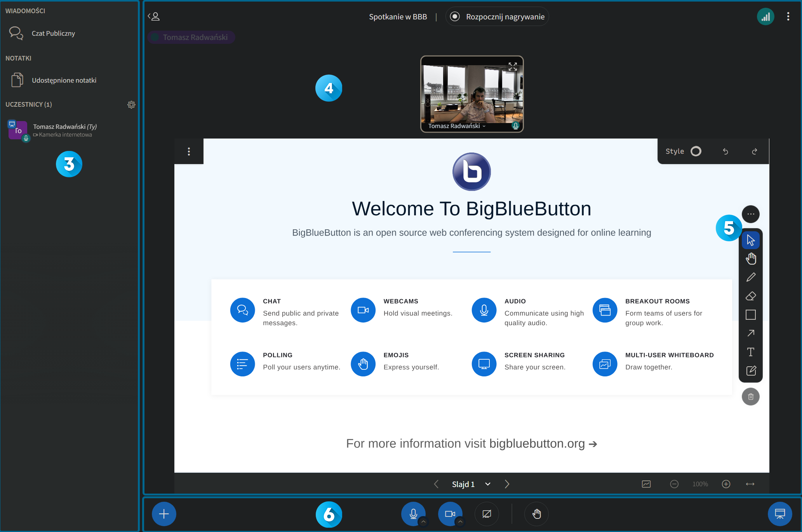The height and width of the screenshot is (532, 802).
Task: Open audio device options chevron
Action: (423, 522)
